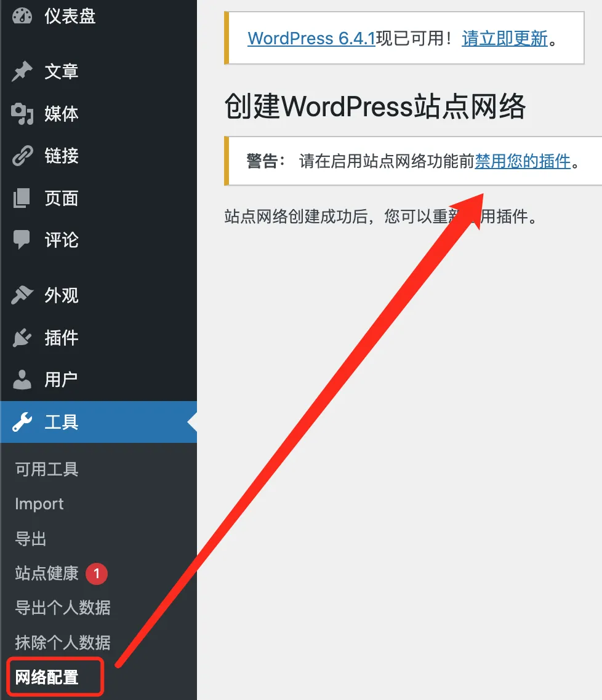Click the 站点网络创建成功后 paragraph
The width and height of the screenshot is (602, 700).
point(380,217)
